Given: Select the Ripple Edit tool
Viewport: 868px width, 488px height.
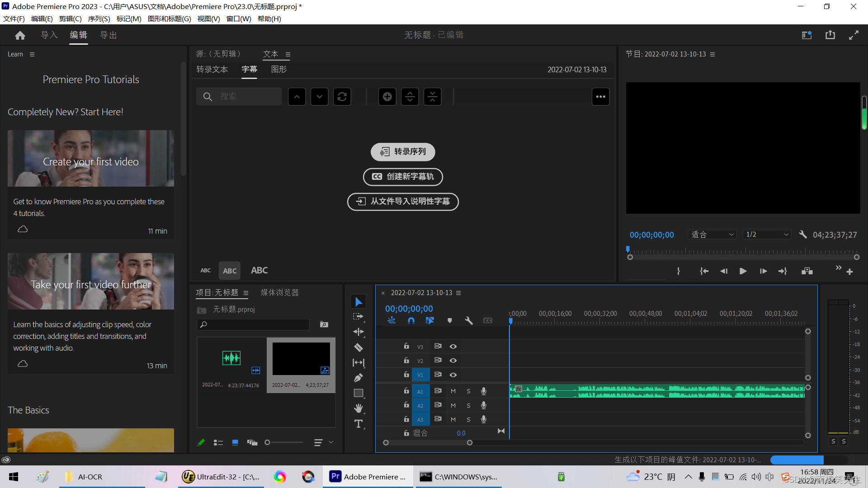Looking at the screenshot, I should click(359, 332).
